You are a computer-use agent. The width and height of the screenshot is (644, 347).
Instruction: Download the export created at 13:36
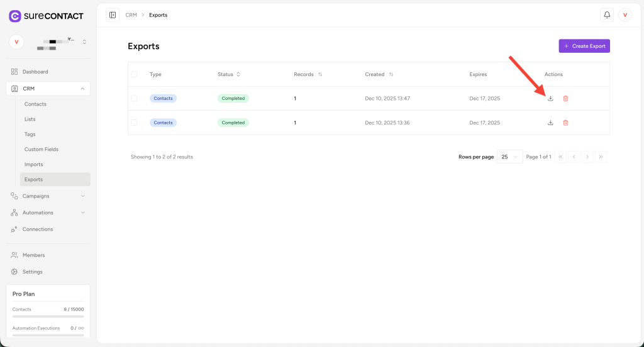click(550, 123)
